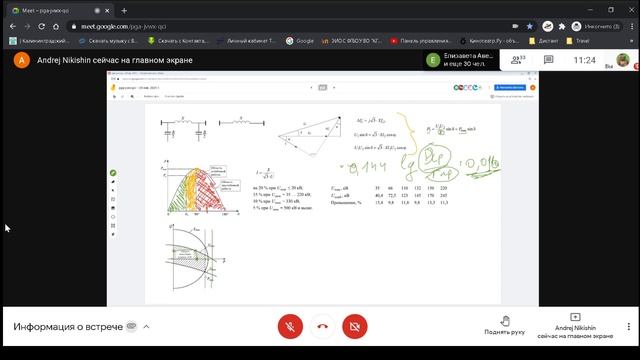Open a new browser tab
Viewport: 640px width, 360px height.
[x=124, y=11]
